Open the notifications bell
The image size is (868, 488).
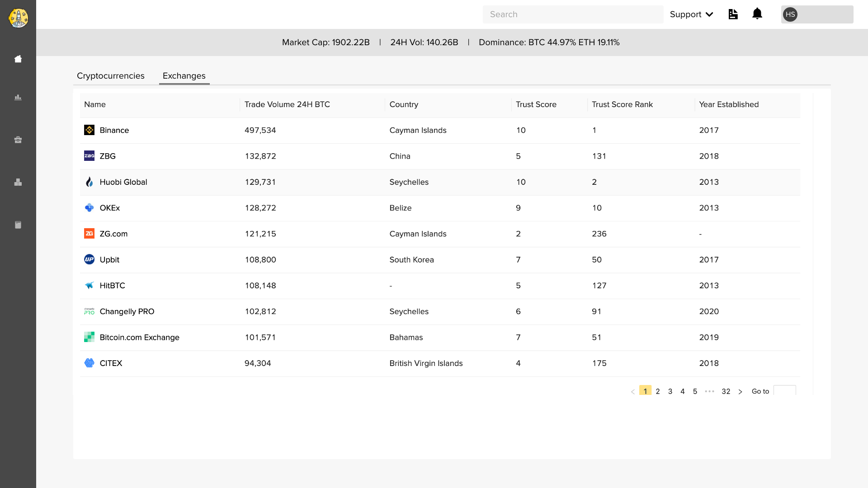coord(757,14)
